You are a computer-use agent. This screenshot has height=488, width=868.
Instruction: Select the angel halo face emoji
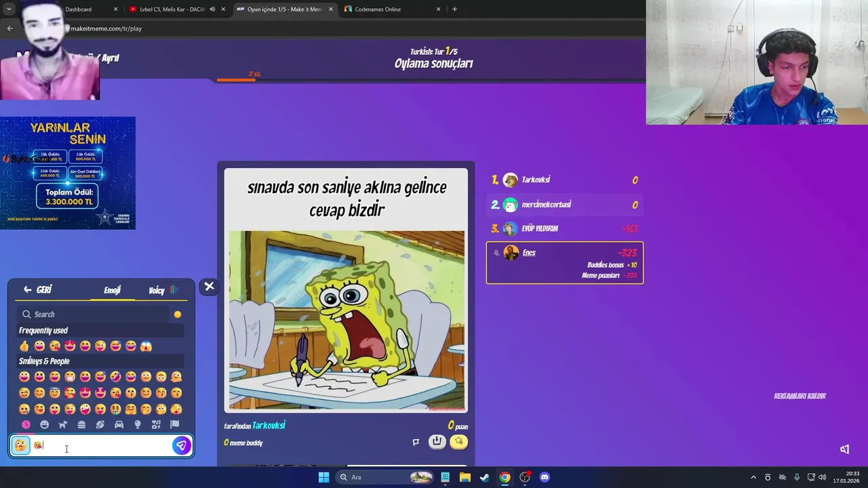tap(55, 393)
